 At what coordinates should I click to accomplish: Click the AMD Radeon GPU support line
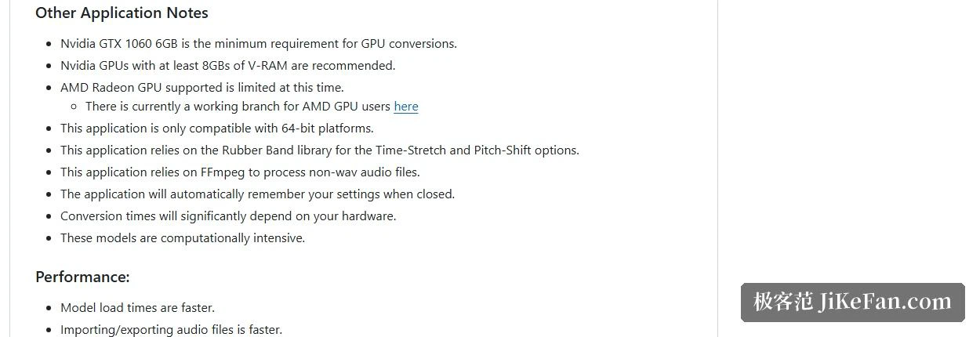tap(202, 88)
